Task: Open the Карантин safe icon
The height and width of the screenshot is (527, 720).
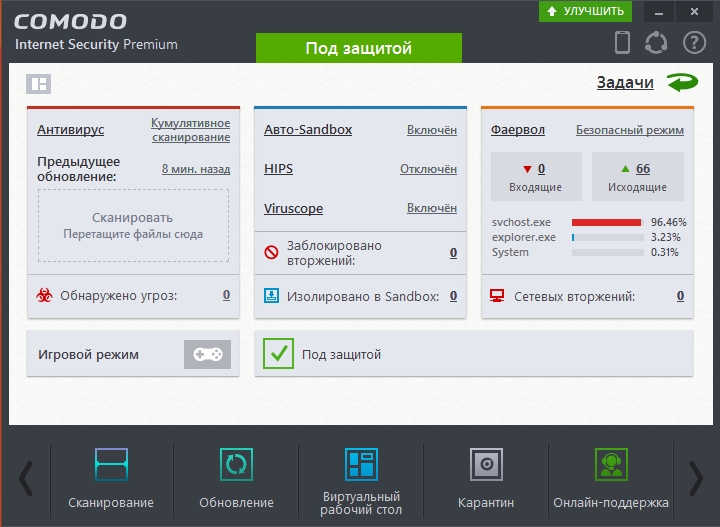Action: pos(486,465)
